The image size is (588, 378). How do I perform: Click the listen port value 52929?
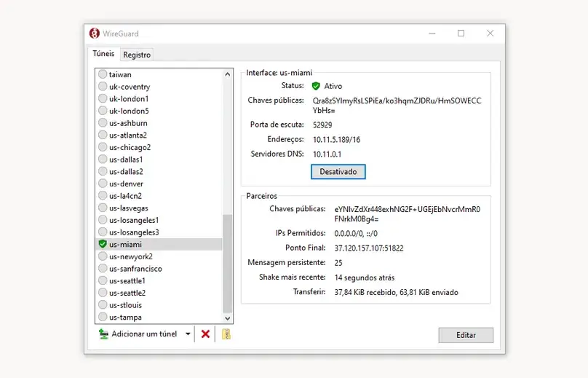322,125
